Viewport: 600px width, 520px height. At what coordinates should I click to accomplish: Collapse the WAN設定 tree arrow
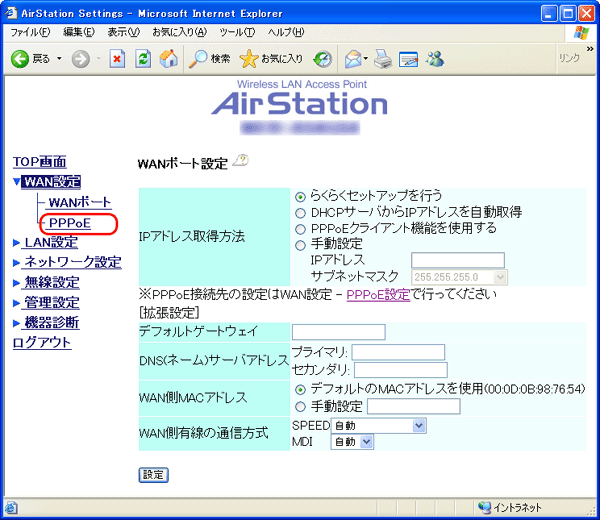pos(16,181)
